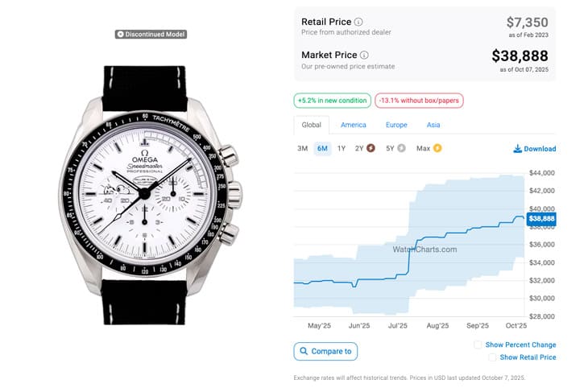Click the magnifier icon in Compare to

(x=303, y=351)
